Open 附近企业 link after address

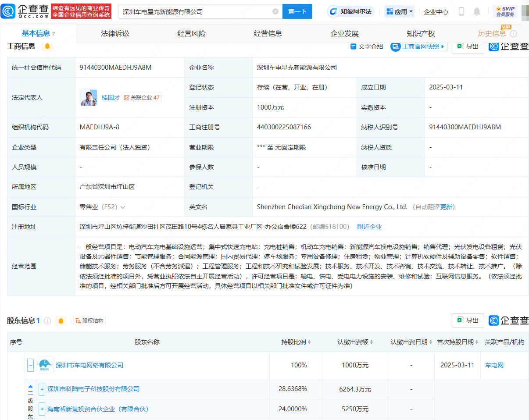tap(369, 227)
